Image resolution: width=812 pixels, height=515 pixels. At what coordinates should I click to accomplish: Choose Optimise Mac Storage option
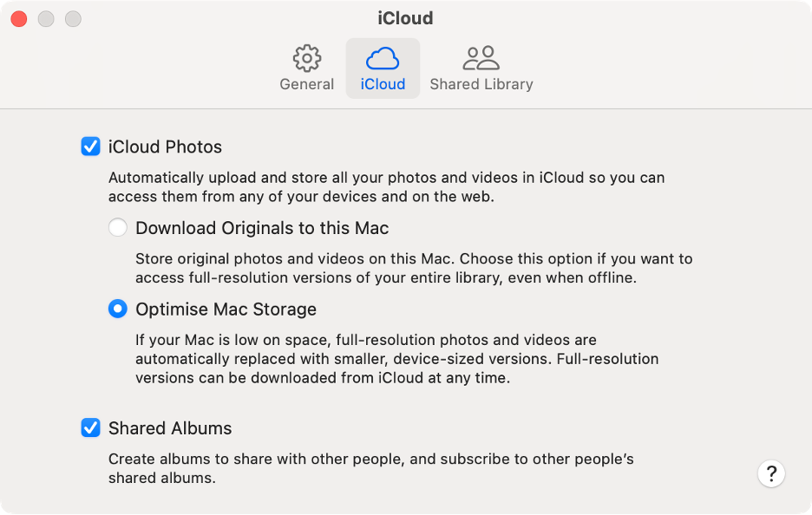pos(116,309)
